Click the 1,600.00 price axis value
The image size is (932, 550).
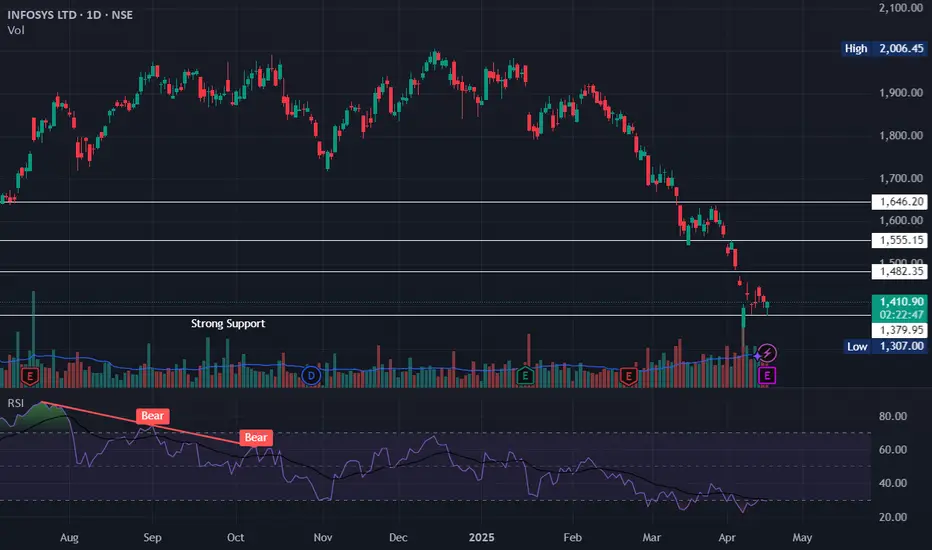click(901, 221)
